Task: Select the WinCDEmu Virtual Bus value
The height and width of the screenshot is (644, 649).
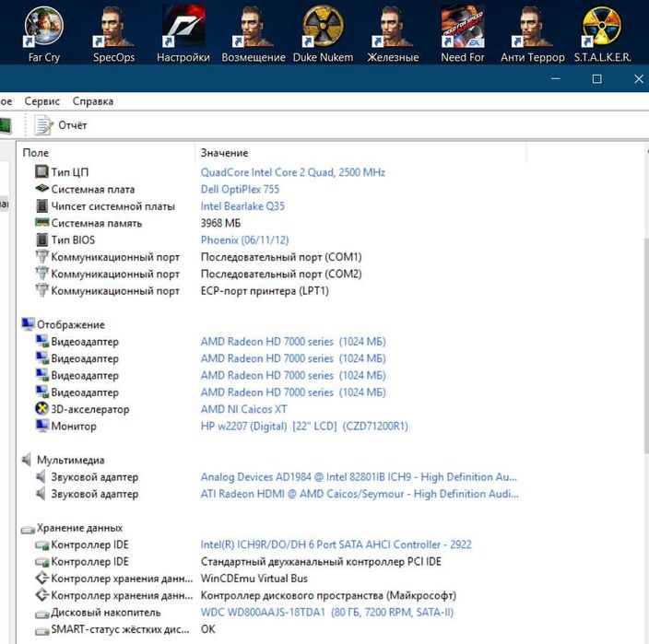Action: coord(254,579)
